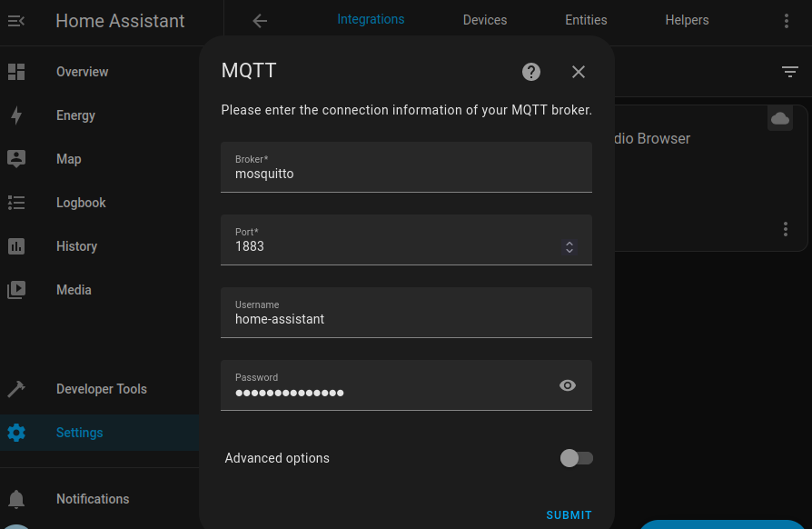Open Overview in the sidebar

point(99,72)
